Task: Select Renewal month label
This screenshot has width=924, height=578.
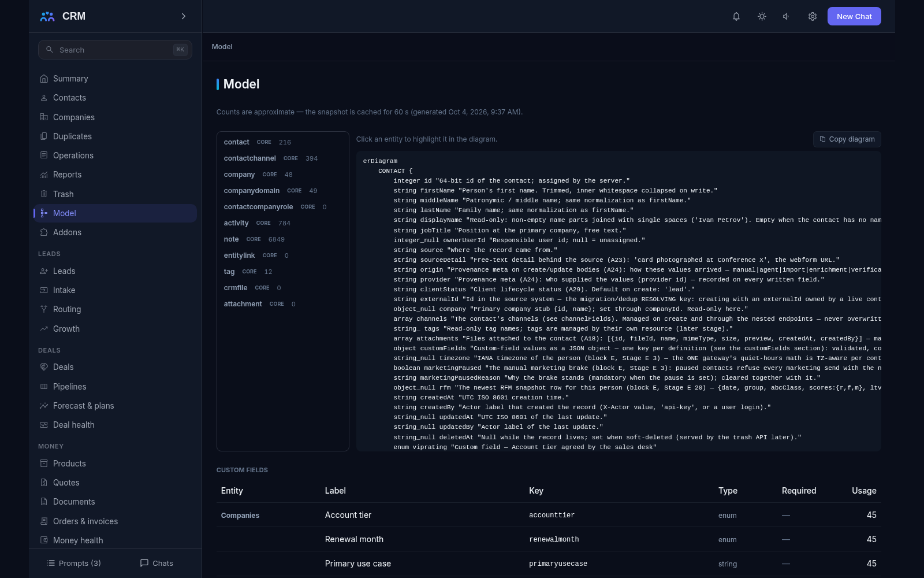Action: [x=354, y=539]
